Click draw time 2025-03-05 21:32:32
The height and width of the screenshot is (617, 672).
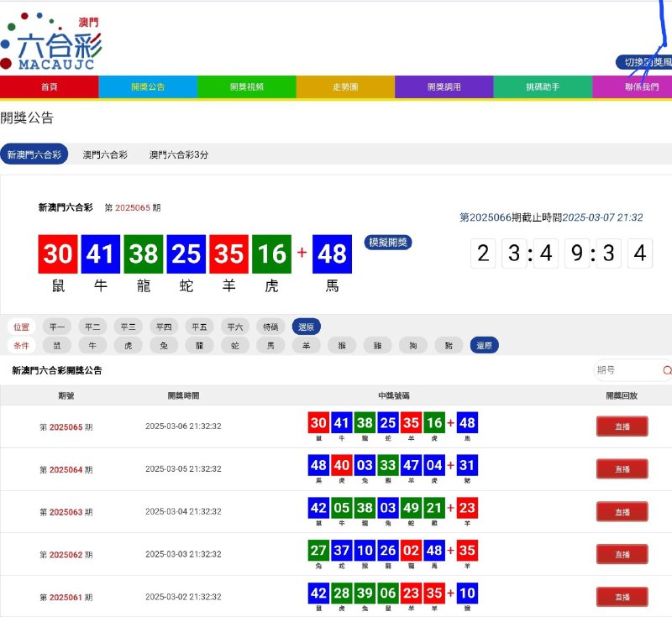(x=183, y=469)
